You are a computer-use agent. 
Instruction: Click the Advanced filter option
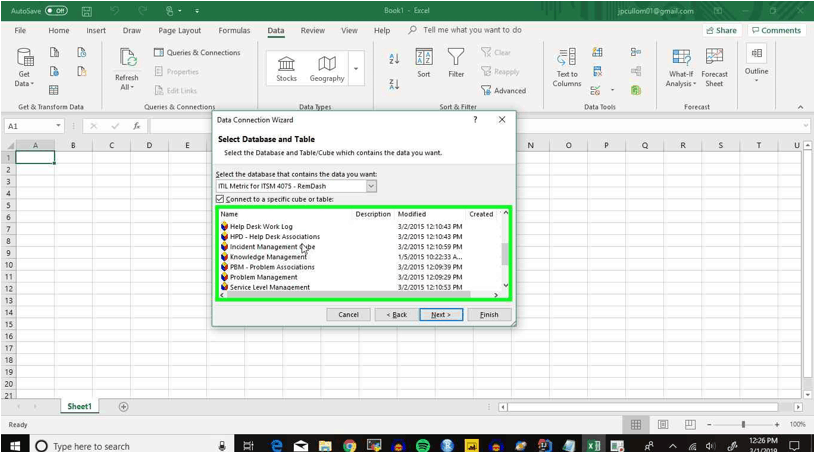(x=503, y=90)
